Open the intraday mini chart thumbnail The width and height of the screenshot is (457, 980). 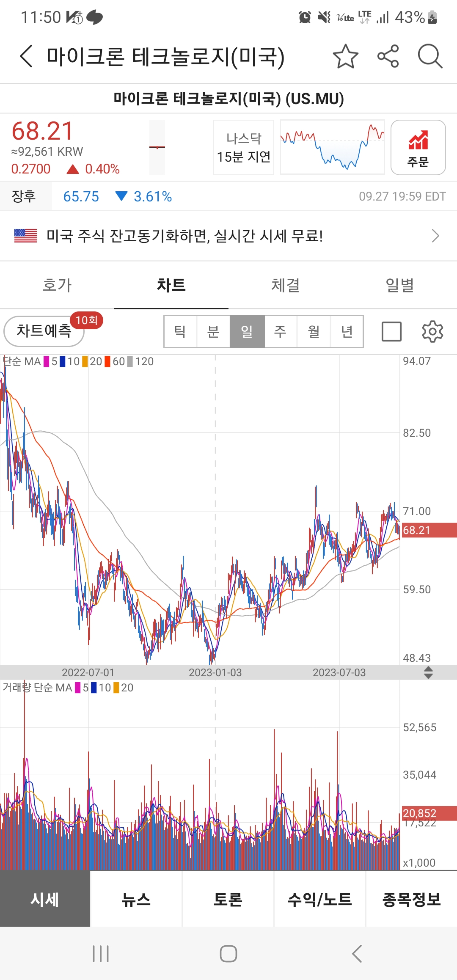[332, 147]
